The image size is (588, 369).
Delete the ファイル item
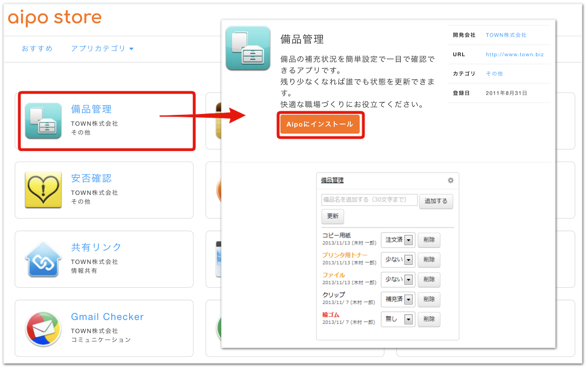tap(429, 280)
